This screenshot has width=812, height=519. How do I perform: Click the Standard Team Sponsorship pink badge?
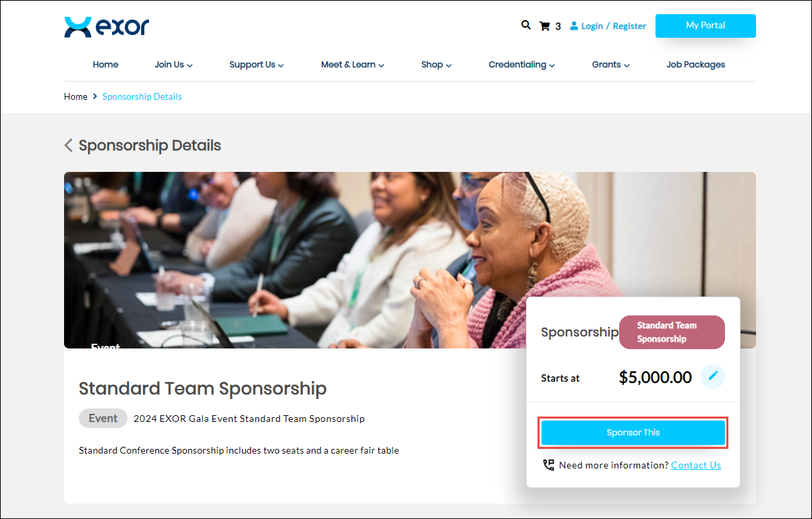point(672,332)
